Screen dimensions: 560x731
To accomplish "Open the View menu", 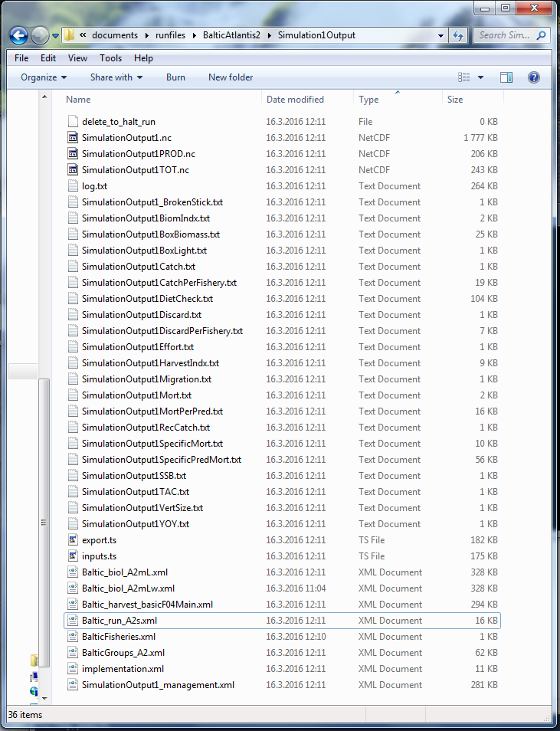I will pyautogui.click(x=77, y=58).
